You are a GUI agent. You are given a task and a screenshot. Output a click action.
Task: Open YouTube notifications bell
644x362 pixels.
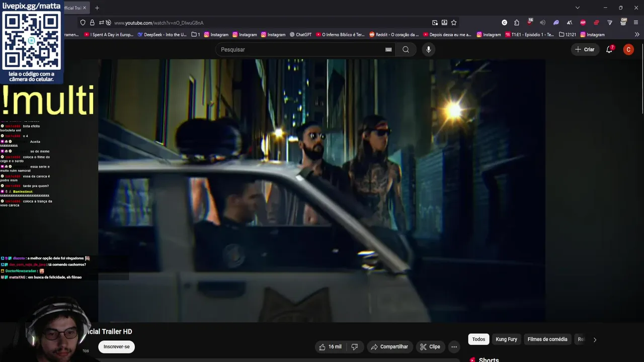click(x=609, y=49)
